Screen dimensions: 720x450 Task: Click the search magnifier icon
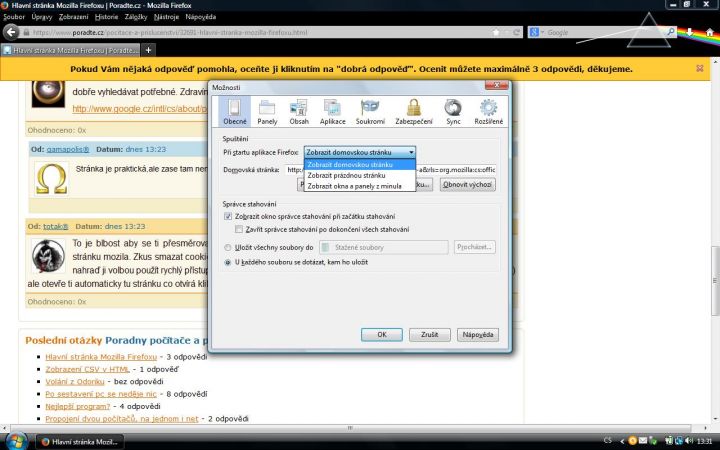point(671,32)
